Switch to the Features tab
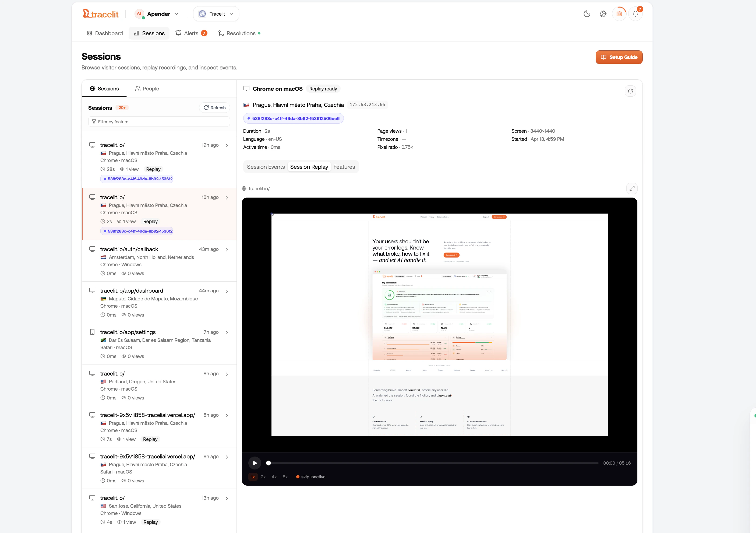The width and height of the screenshot is (756, 533). click(344, 167)
